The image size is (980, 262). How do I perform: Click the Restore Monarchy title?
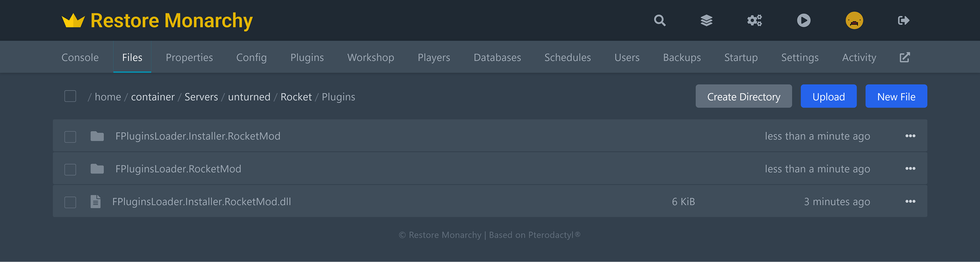pos(171,21)
